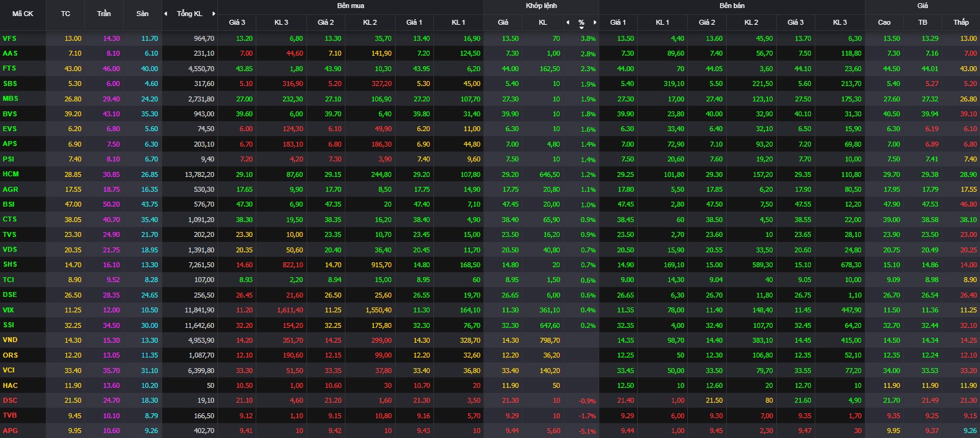This screenshot has width=980, height=438.
Task: Select the KL 3 header under Bên bán
Action: coord(839,22)
